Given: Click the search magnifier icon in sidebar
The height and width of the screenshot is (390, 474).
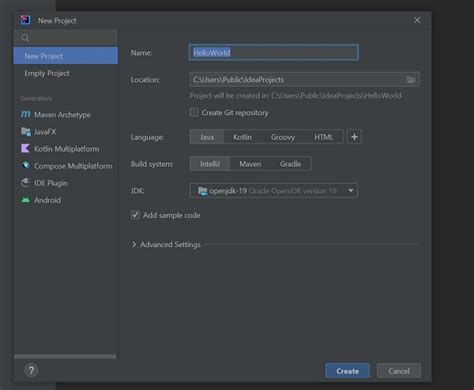Looking at the screenshot, I should click(x=25, y=38).
